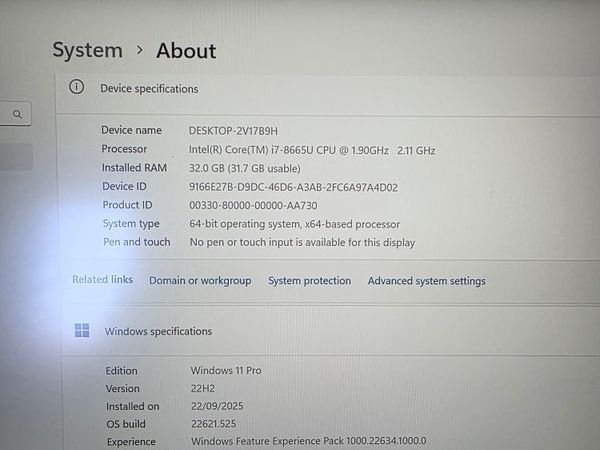Select edition value Windows 11 Pro

[x=226, y=370]
